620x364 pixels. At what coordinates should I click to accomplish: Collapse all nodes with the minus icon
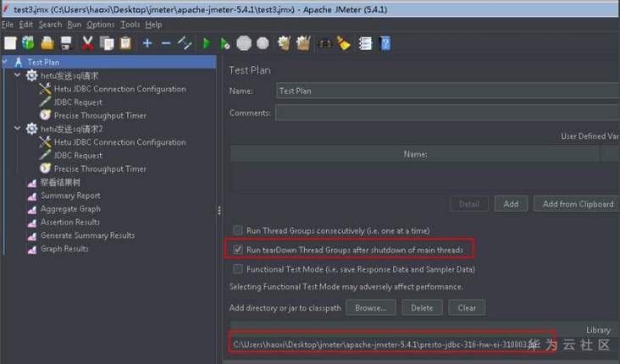coord(167,43)
